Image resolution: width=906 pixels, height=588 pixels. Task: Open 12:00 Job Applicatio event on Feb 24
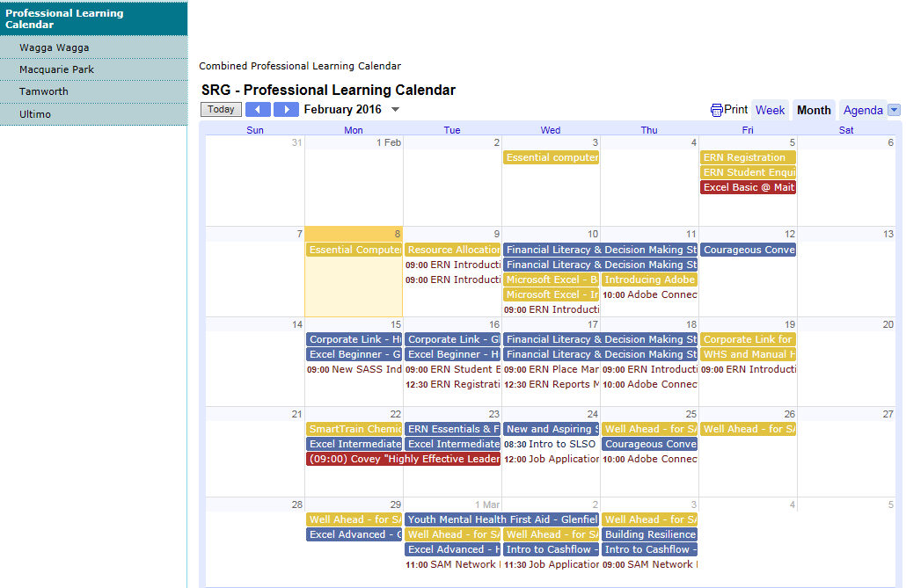point(551,459)
